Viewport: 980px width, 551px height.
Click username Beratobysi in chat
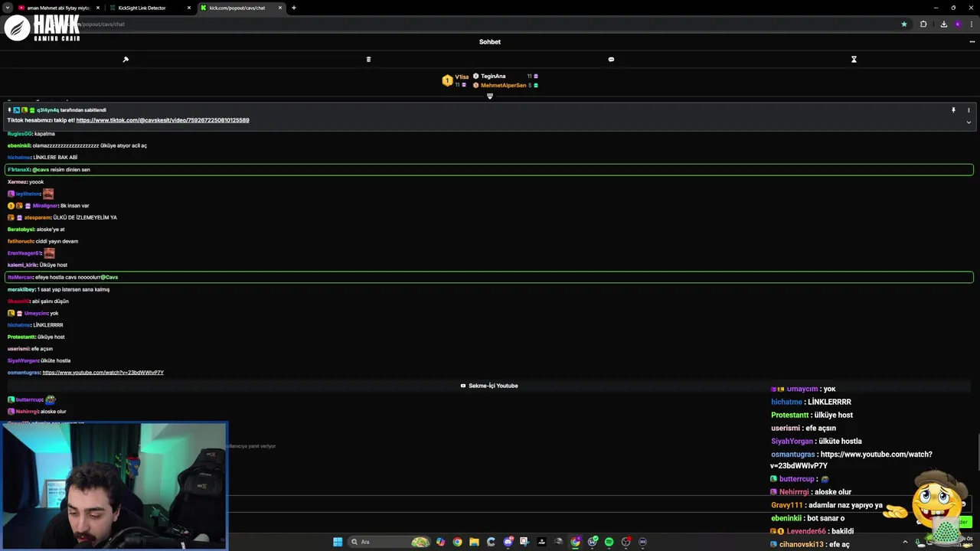click(x=21, y=230)
